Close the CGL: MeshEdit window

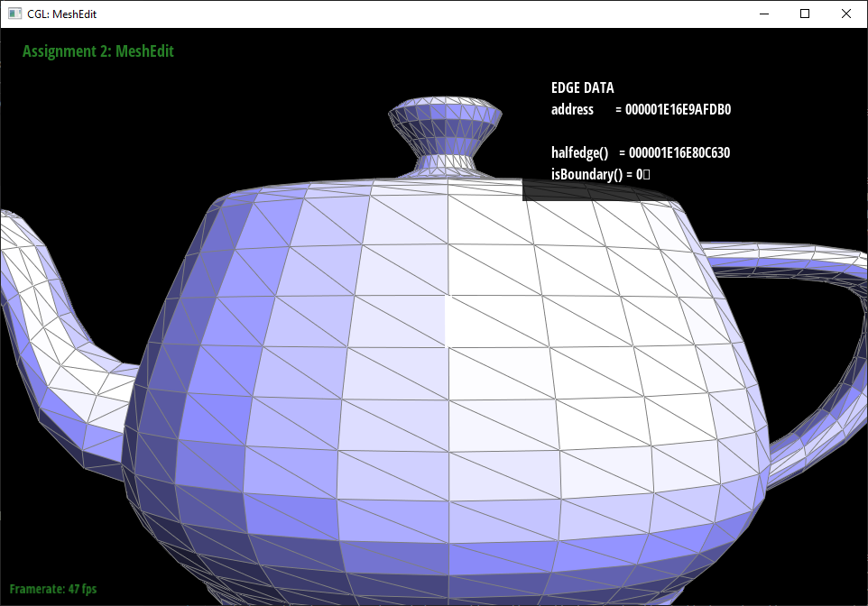pos(846,14)
